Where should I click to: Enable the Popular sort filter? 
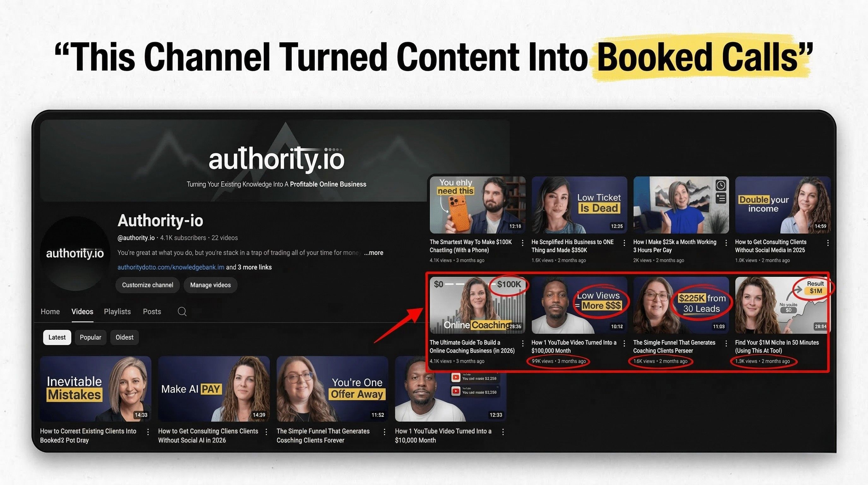click(90, 337)
